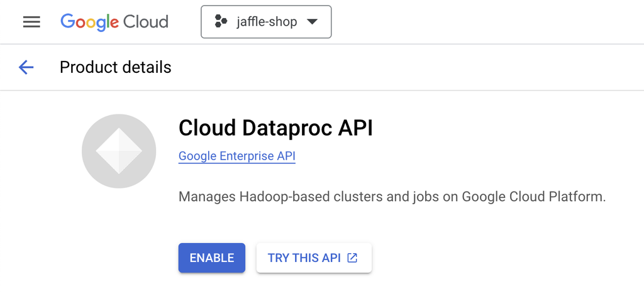Click the empty area right of project selector

485,22
